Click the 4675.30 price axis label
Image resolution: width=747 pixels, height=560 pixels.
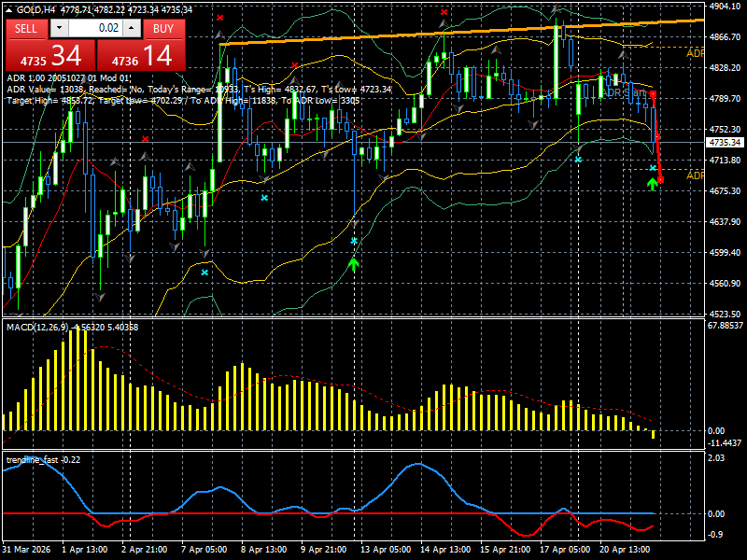pos(726,191)
